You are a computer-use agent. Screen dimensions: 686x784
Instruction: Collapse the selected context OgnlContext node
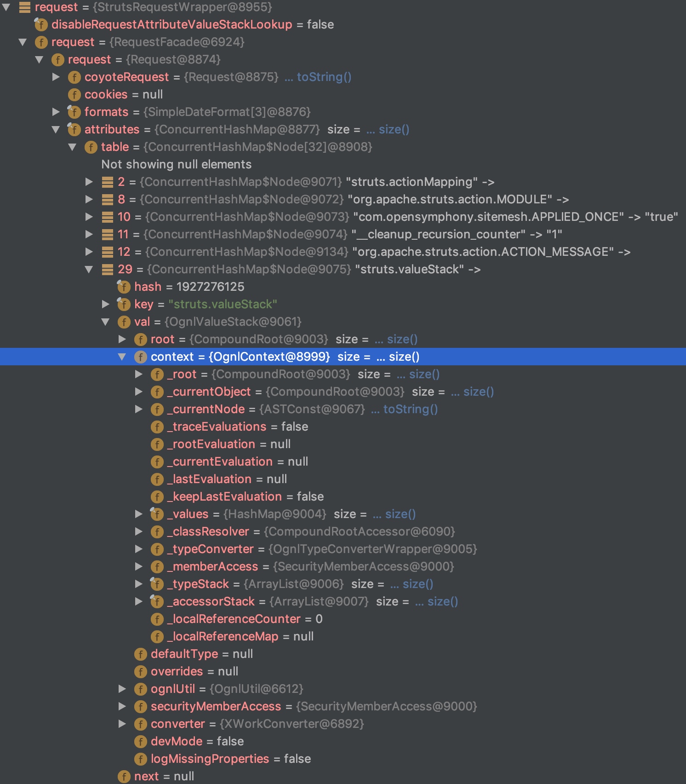[x=122, y=357]
